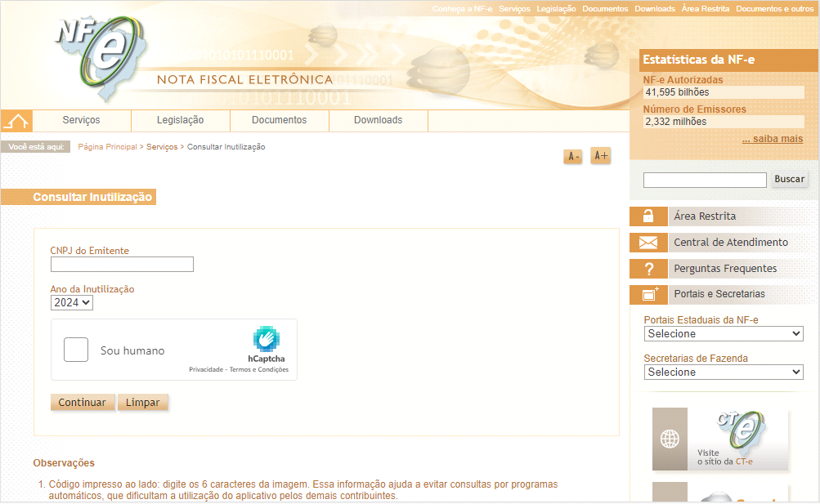Click the home icon in the navigation bar
Viewport: 820px width, 504px height.
click(16, 120)
